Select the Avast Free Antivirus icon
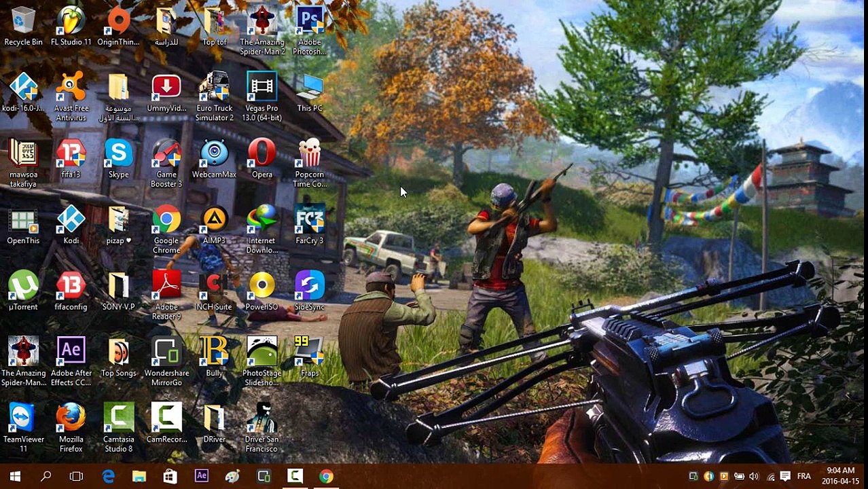This screenshot has height=489, width=868. [x=71, y=98]
